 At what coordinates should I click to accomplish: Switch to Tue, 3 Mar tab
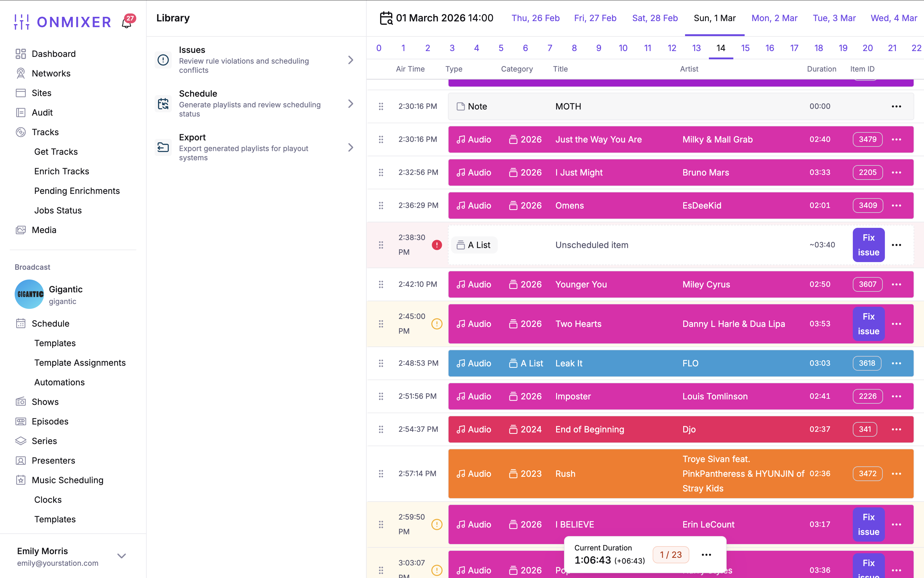(834, 18)
